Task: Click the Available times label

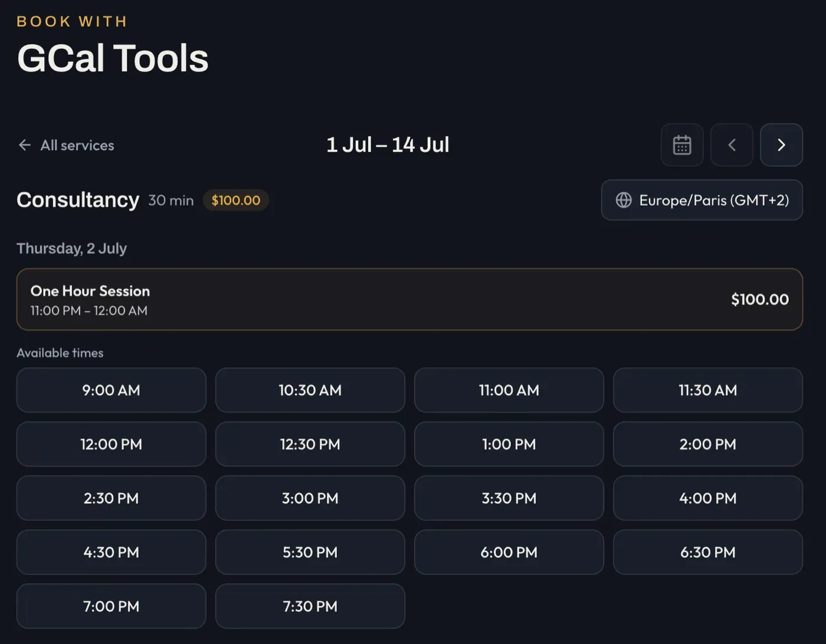Action: 60,353
